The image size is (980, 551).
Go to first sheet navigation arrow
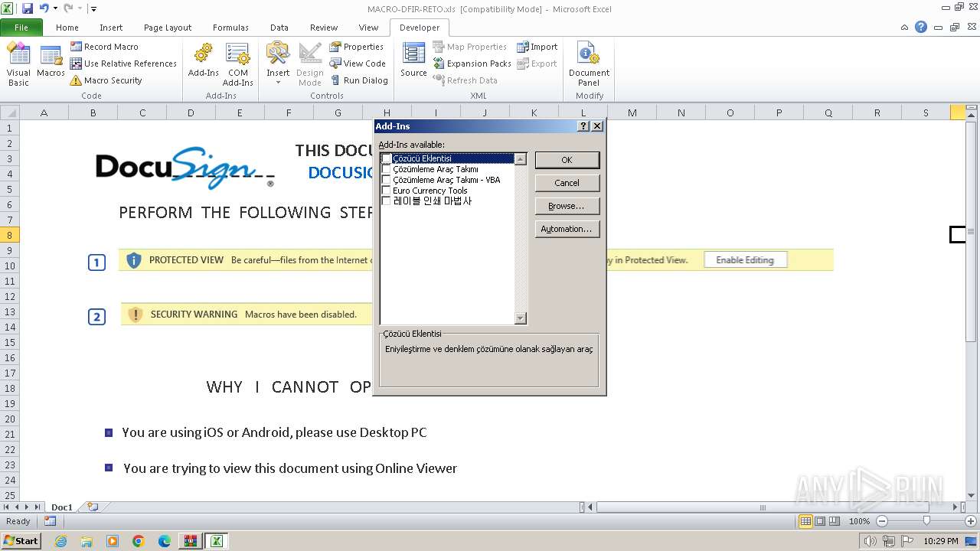[x=7, y=507]
